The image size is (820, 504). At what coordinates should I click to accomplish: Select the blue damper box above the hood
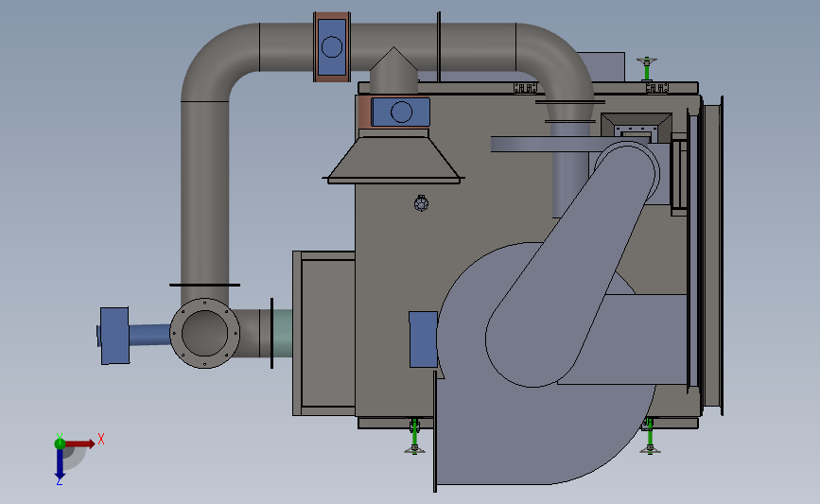pos(401,112)
